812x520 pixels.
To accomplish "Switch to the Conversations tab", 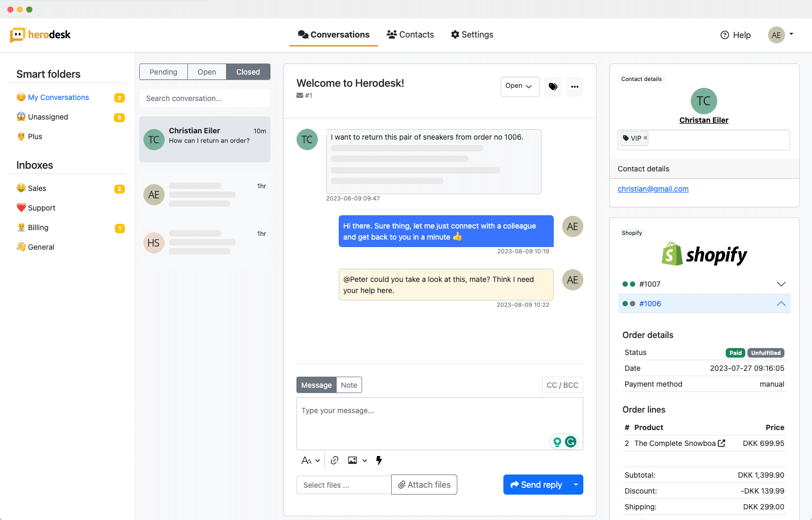I will pos(333,34).
